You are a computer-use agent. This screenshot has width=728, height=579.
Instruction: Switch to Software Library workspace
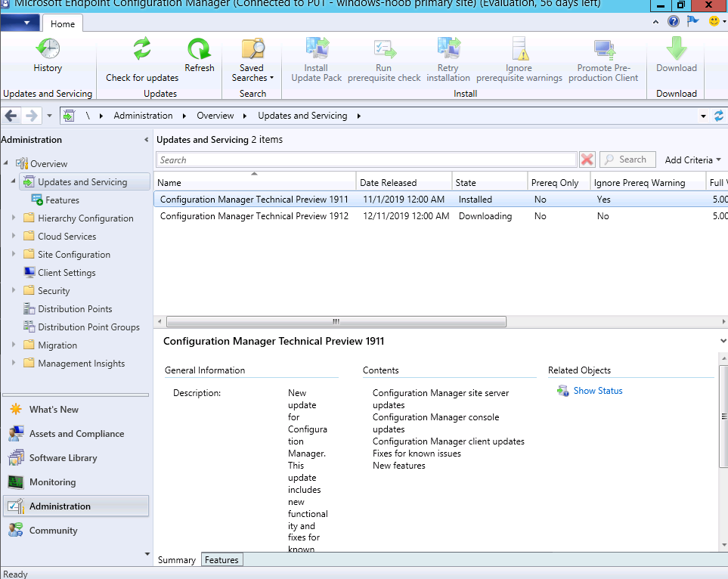(76, 457)
